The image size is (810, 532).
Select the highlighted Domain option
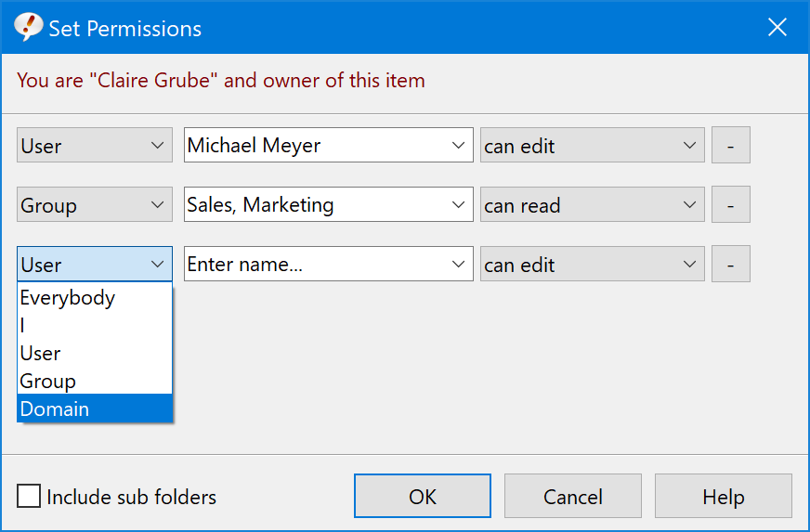(x=95, y=409)
